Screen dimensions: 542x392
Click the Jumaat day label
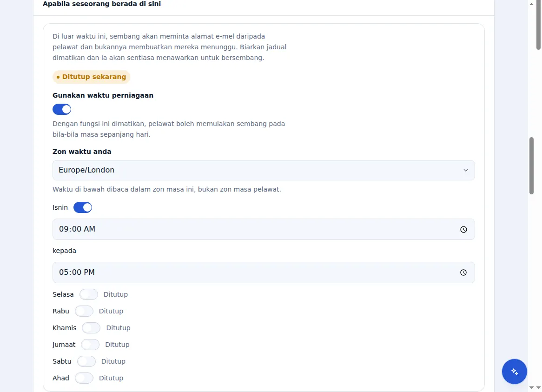(64, 345)
